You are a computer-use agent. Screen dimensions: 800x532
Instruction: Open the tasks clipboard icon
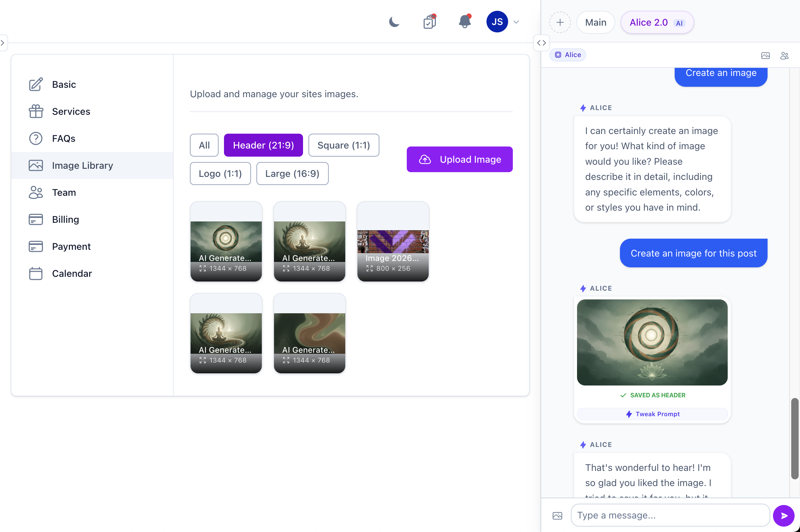[x=429, y=22]
